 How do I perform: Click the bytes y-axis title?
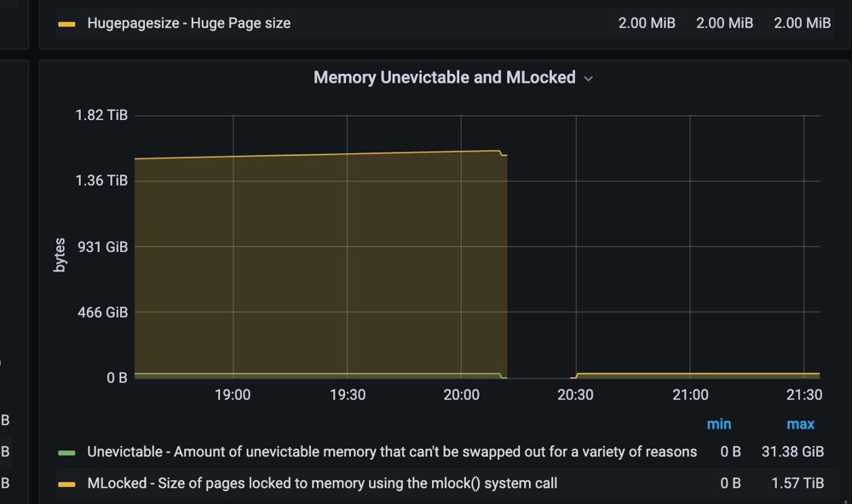click(x=60, y=255)
